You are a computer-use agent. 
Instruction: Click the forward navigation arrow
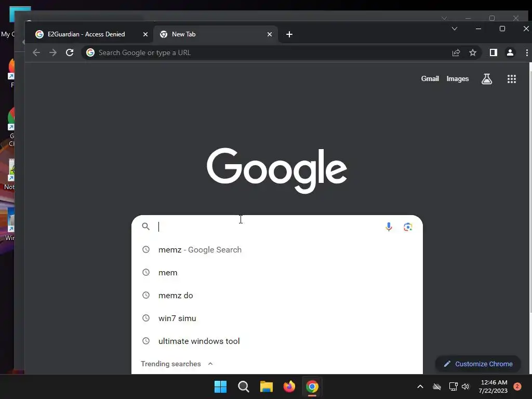(x=53, y=52)
